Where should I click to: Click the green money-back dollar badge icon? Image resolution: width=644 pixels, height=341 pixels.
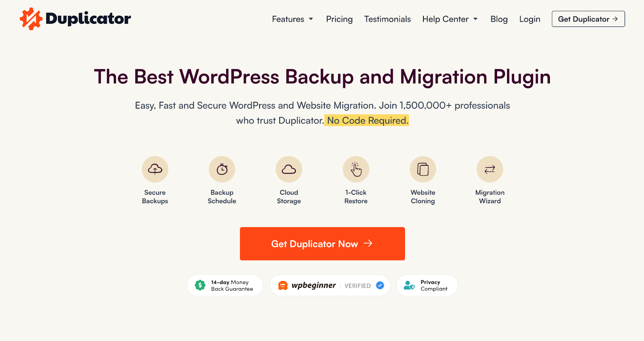[x=200, y=286]
